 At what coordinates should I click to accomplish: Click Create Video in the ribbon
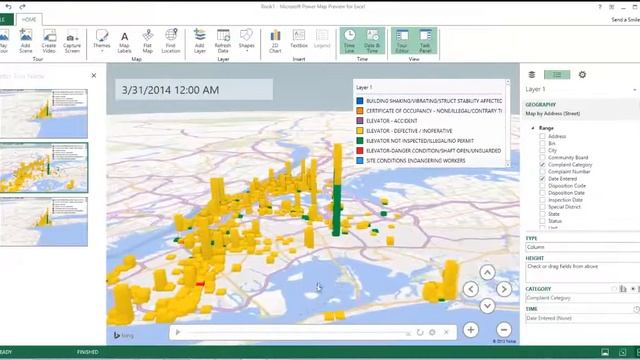click(x=49, y=41)
